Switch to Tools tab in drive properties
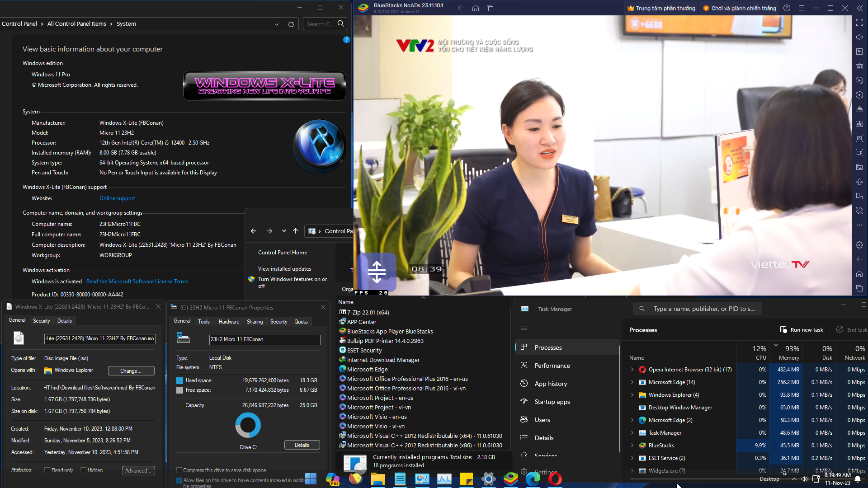This screenshot has width=868, height=488. coord(203,322)
